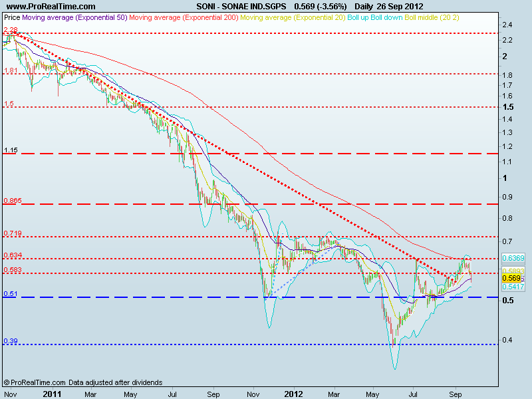Click the Daily 26 Sep 2012 timeframe label
This screenshot has height=399, width=532.
[389, 7]
